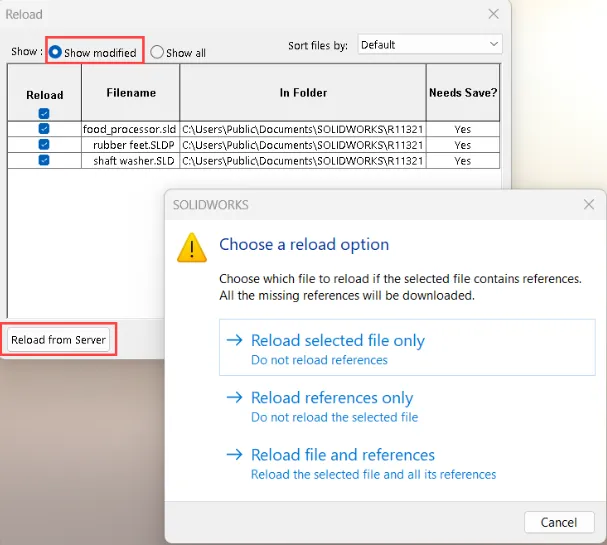The width and height of the screenshot is (607, 545).
Task: Open the Sort files by dropdown
Action: click(430, 45)
